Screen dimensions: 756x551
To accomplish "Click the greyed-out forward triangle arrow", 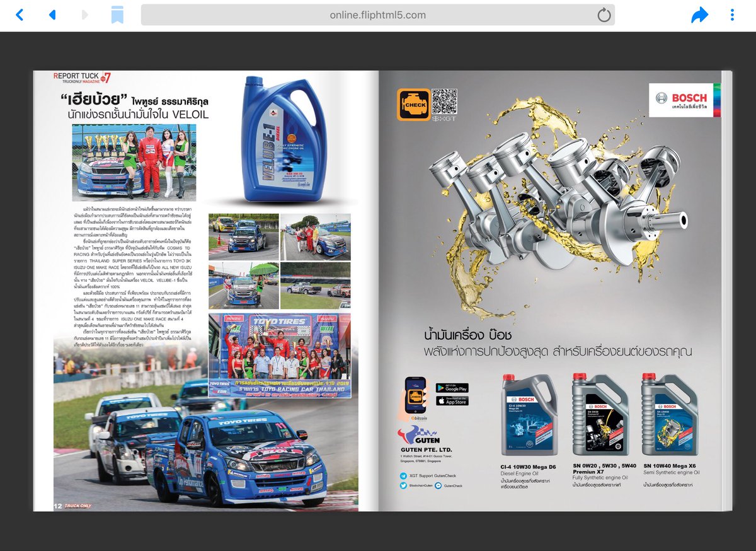I will coord(85,14).
